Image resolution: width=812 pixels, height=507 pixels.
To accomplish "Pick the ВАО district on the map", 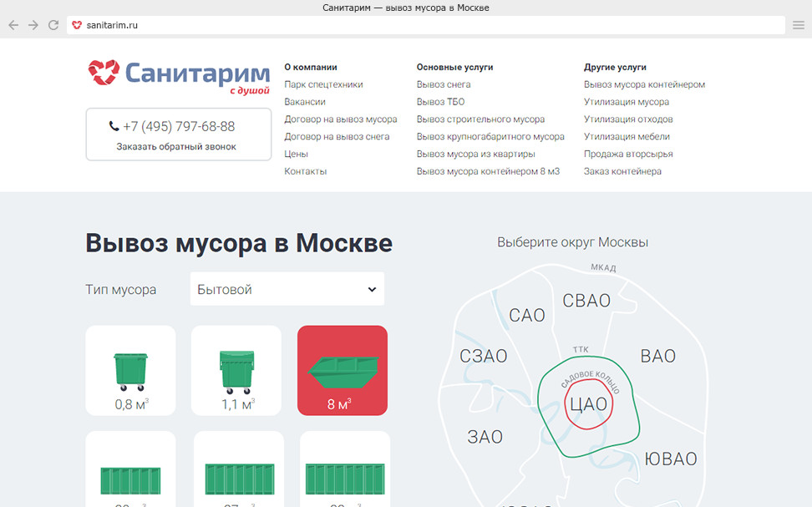I will 657,357.
